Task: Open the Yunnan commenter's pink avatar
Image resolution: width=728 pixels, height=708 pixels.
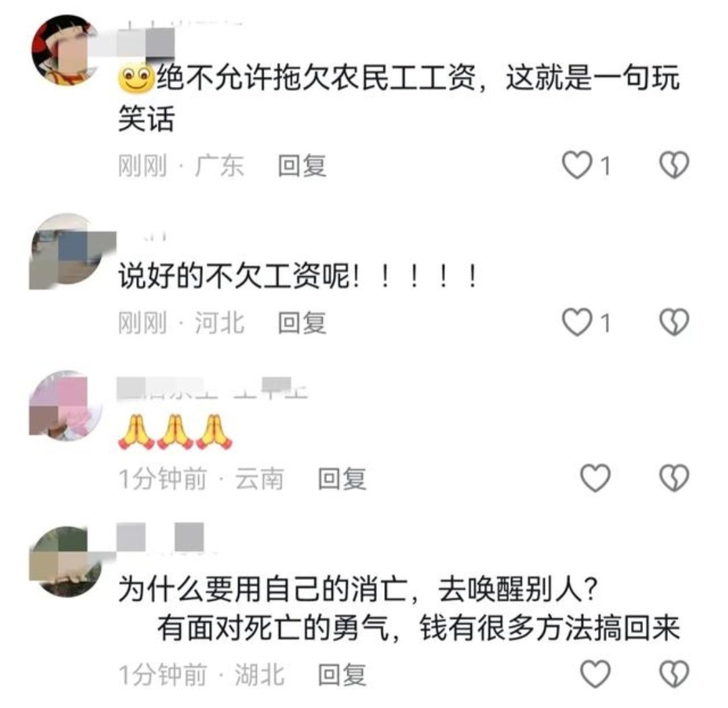Action: click(65, 406)
